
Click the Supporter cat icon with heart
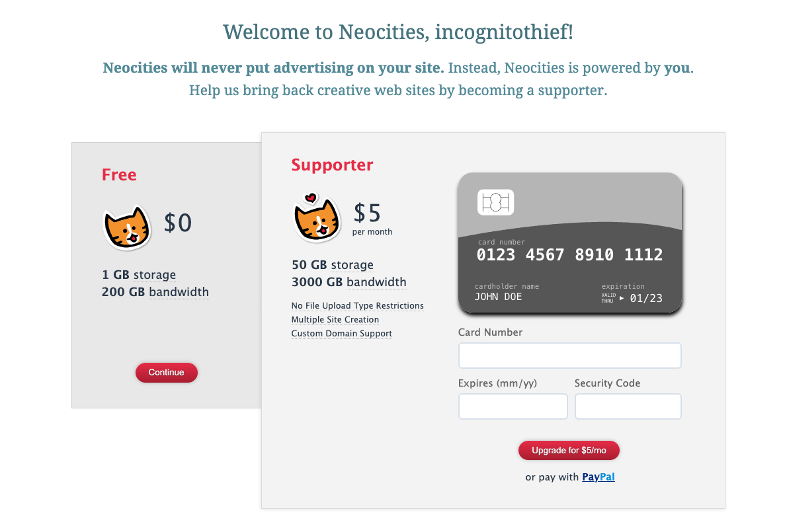point(317,217)
